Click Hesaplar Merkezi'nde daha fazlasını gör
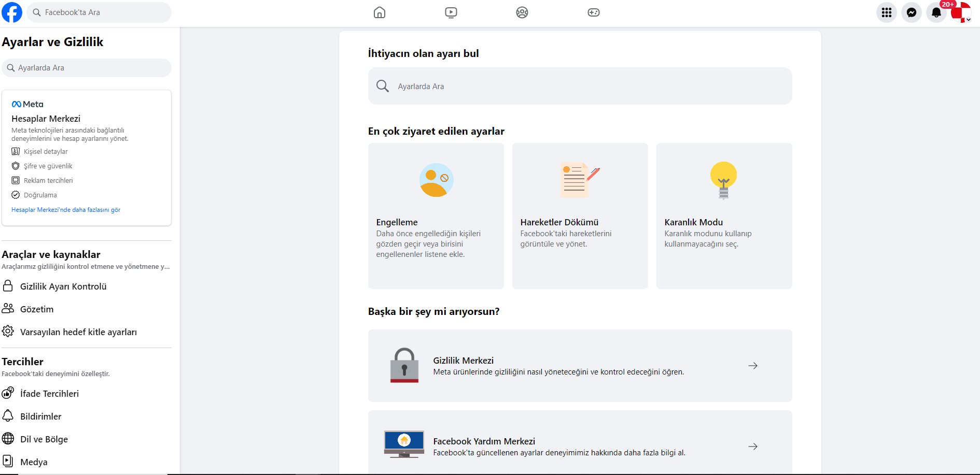Viewport: 980px width, 475px height. pyautogui.click(x=66, y=210)
